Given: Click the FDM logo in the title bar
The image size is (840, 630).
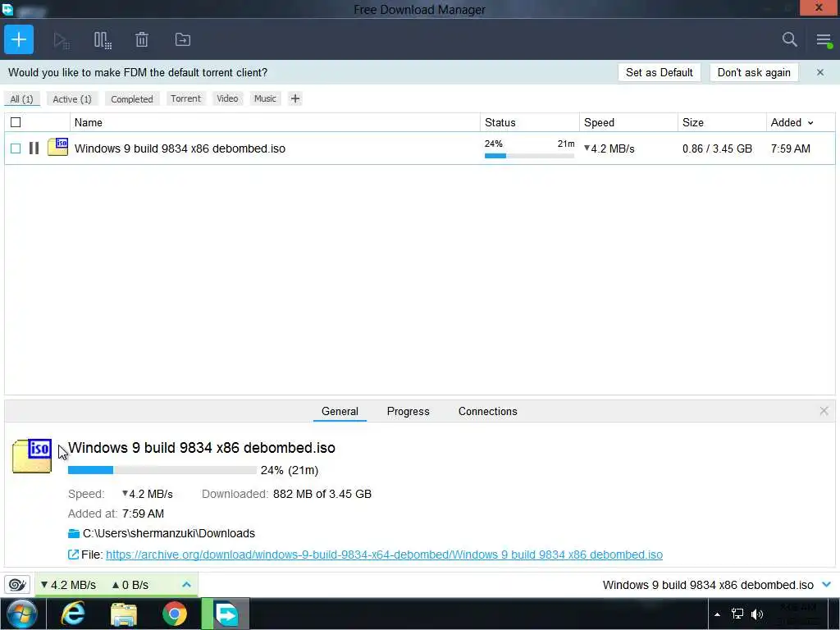Looking at the screenshot, I should [7, 9].
